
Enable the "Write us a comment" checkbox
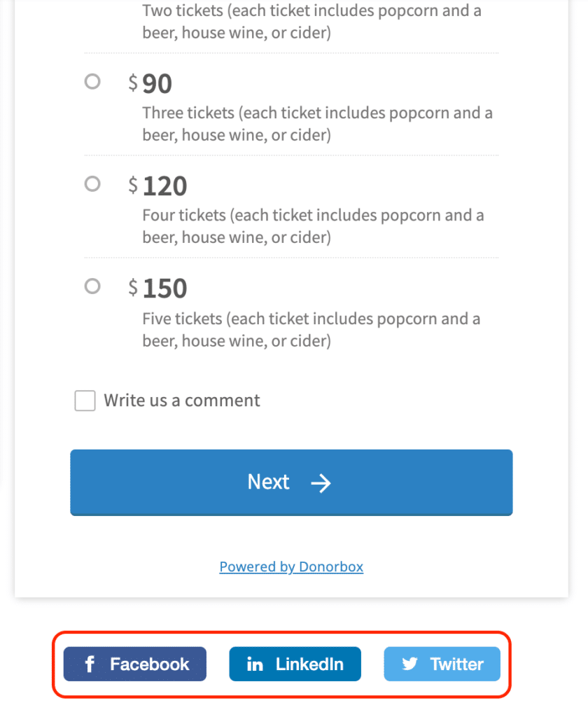[84, 400]
